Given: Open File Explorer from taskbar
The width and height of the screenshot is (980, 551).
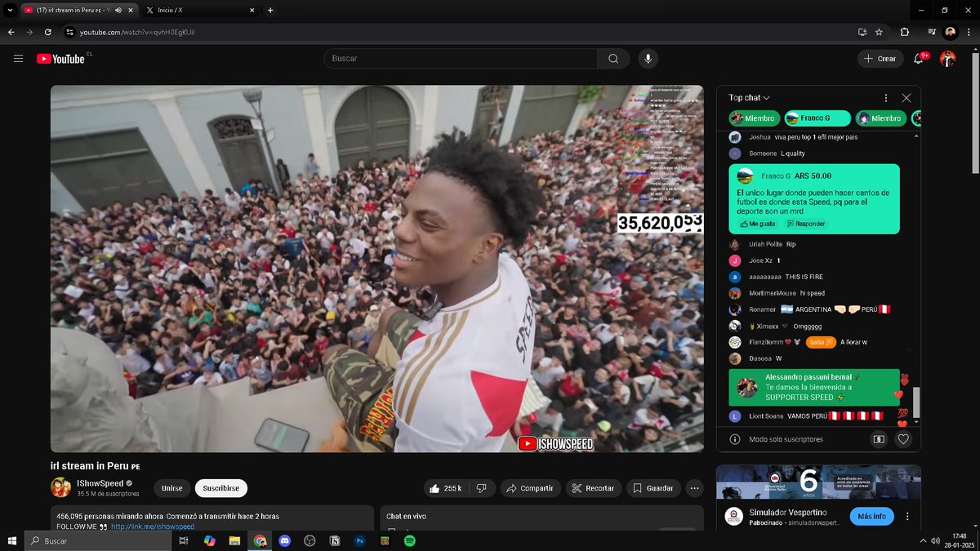Looking at the screenshot, I should pos(234,540).
